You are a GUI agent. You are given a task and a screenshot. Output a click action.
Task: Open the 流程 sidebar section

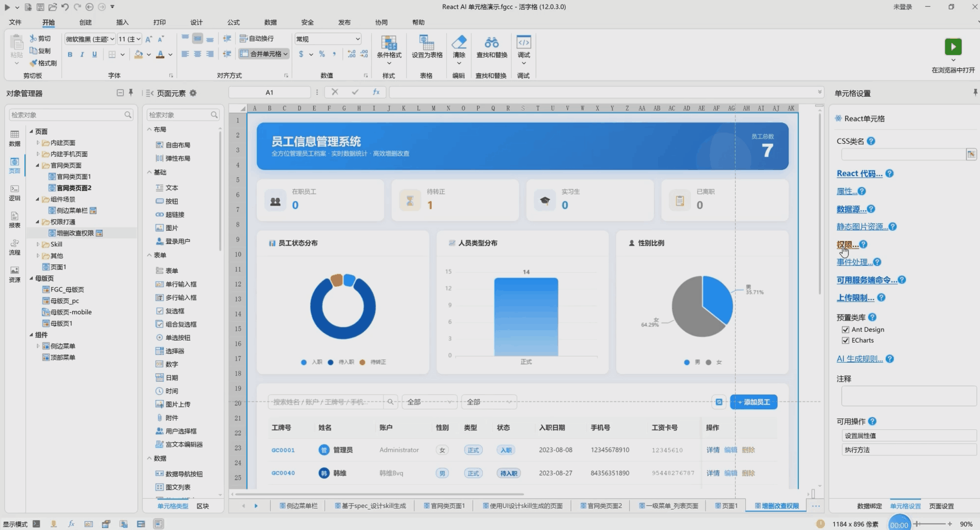pos(15,247)
